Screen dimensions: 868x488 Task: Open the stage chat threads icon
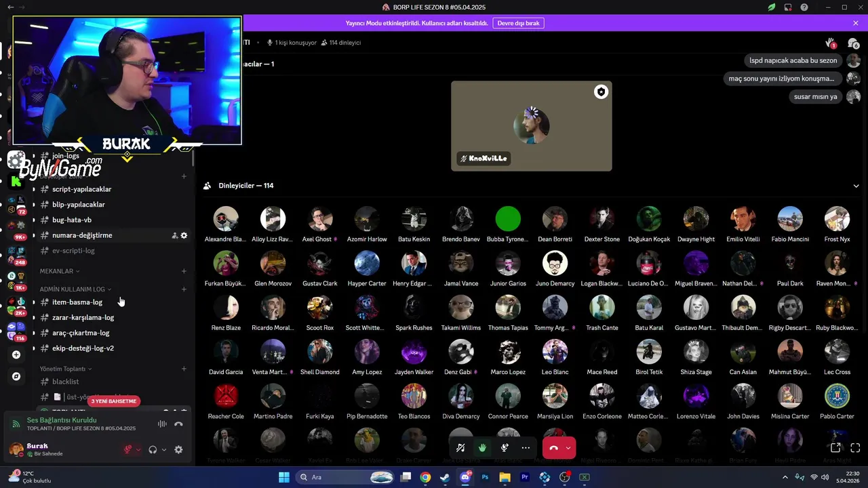tap(853, 43)
